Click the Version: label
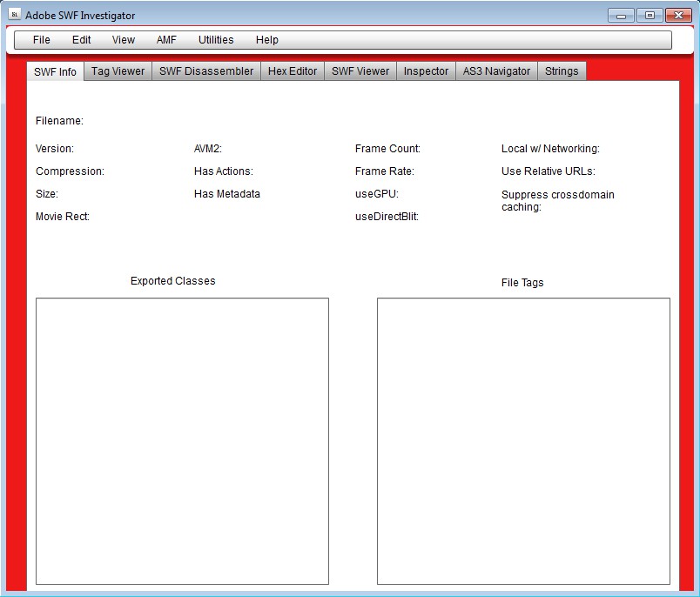The image size is (700, 597). [x=55, y=149]
